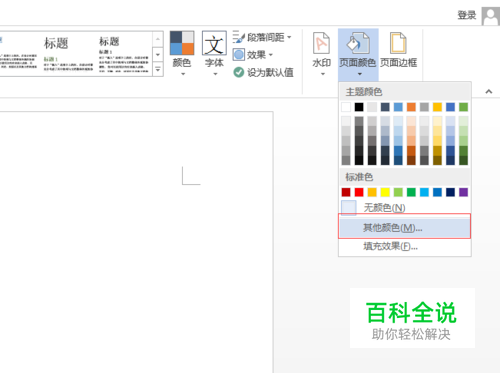Open Page Borders (页面边框) dialog
This screenshot has height=373, width=500.
click(x=398, y=50)
